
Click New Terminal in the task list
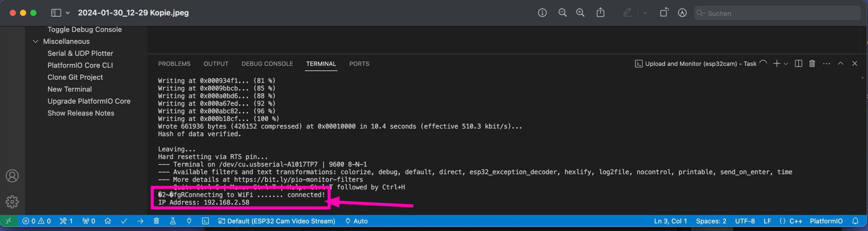point(70,89)
